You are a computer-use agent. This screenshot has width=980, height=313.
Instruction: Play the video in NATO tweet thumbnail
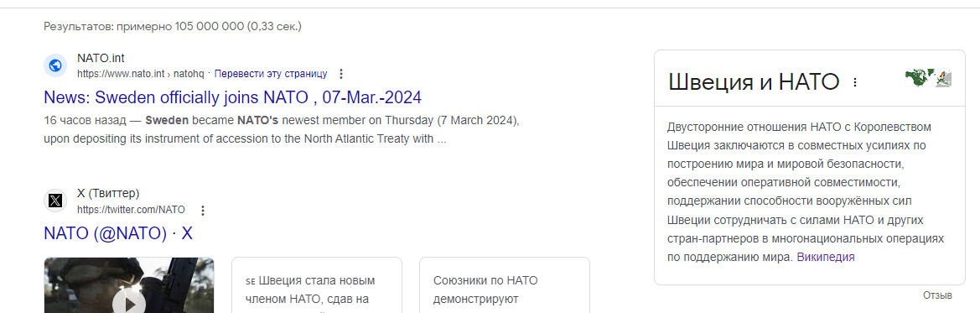click(129, 303)
